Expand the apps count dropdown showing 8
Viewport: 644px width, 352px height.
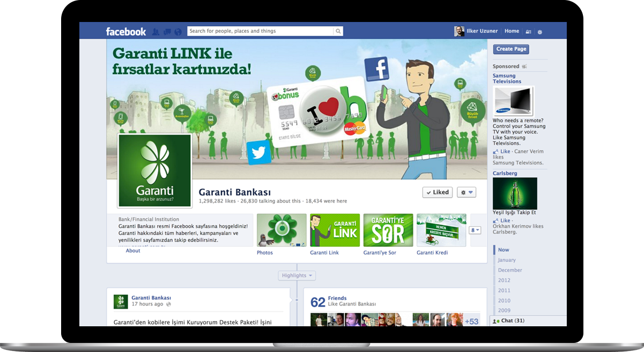[476, 230]
